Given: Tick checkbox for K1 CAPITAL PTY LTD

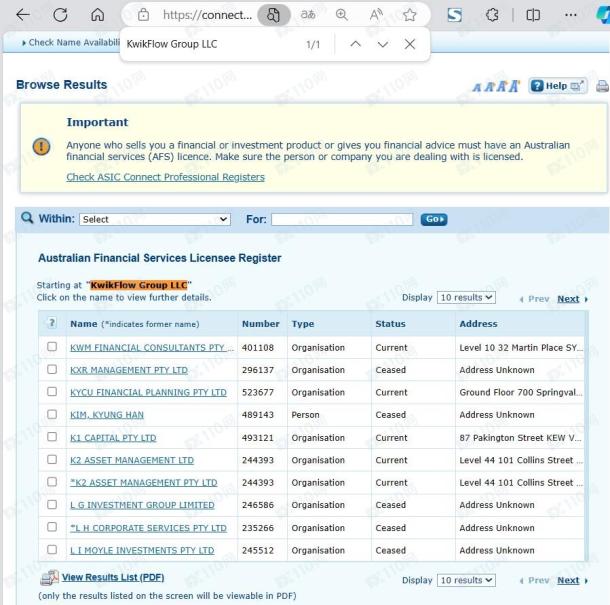Looking at the screenshot, I should click(52, 437).
